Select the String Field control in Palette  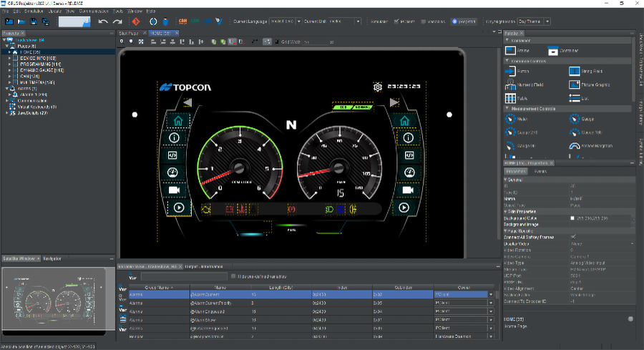pyautogui.click(x=585, y=71)
